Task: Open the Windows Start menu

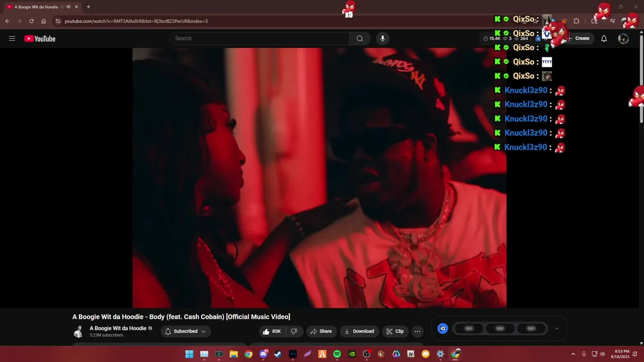Action: (x=189, y=354)
